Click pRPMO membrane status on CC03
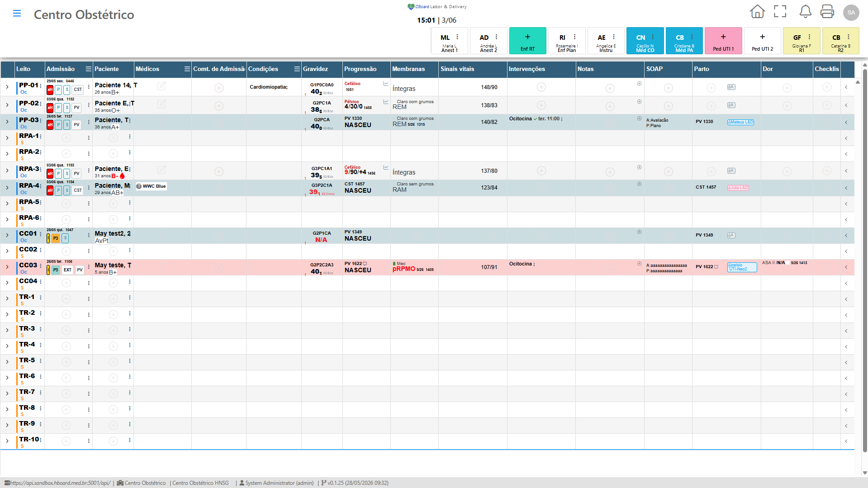 tap(403, 269)
